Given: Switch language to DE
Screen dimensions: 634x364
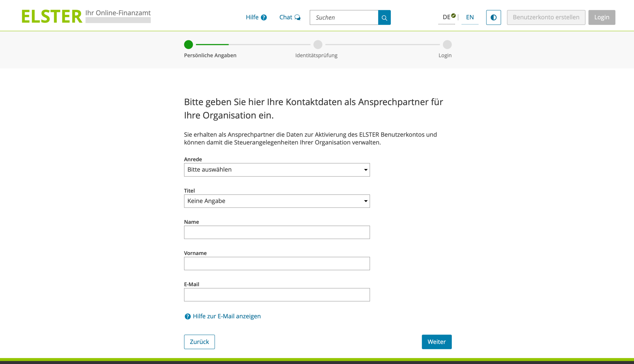Looking at the screenshot, I should (x=447, y=17).
